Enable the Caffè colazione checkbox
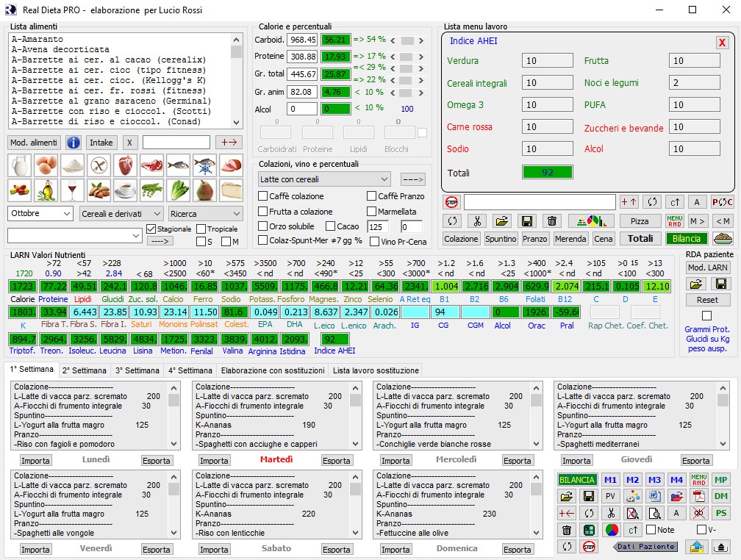 pyautogui.click(x=263, y=197)
